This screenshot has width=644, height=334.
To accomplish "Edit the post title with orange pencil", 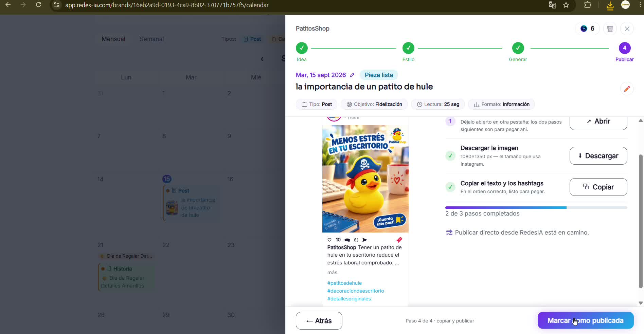I will pyautogui.click(x=627, y=89).
